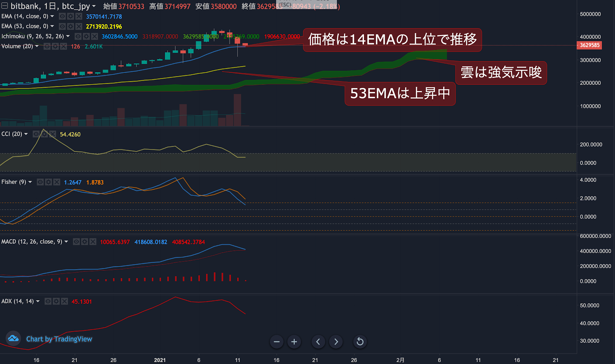
Task: Open the CCI (20) dropdown arrow
Action: 26,134
